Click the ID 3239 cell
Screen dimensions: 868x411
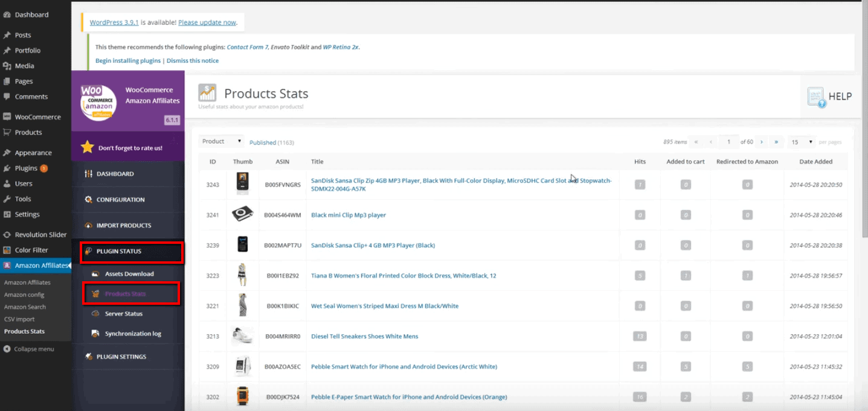213,246
